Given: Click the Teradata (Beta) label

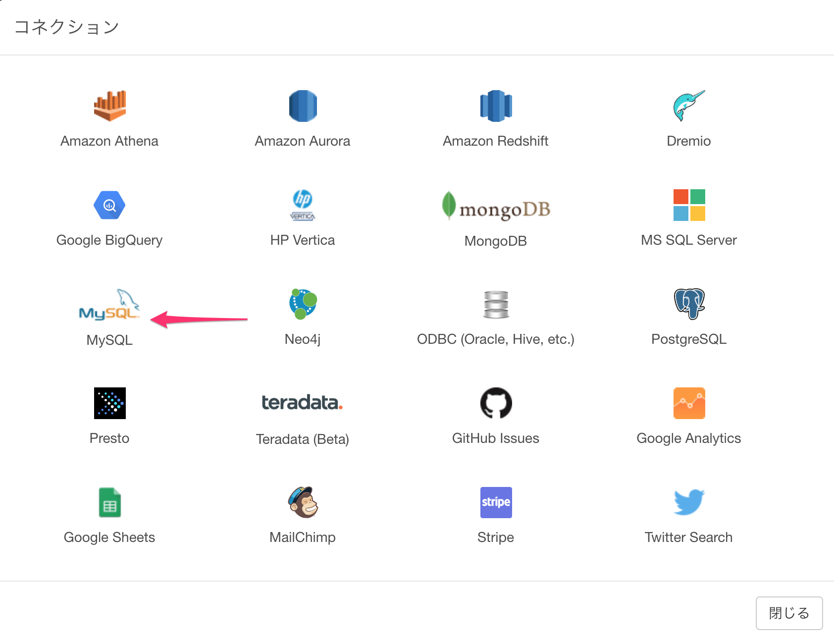Looking at the screenshot, I should coord(303,439).
